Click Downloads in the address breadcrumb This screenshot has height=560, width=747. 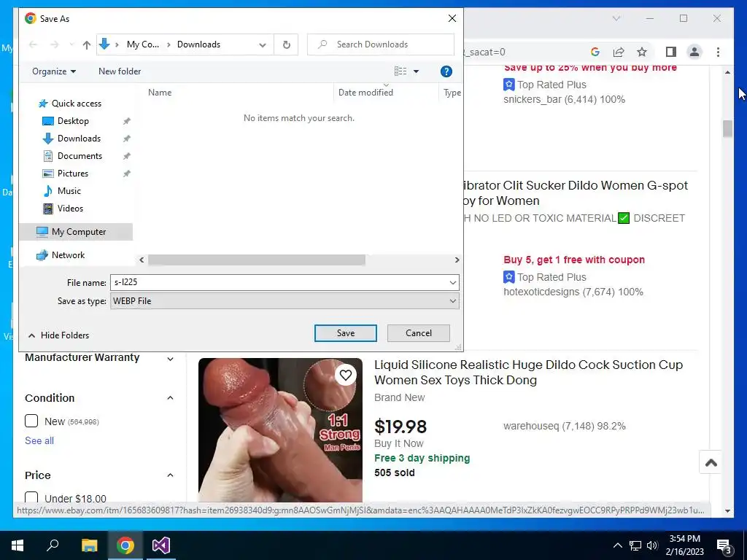(198, 44)
